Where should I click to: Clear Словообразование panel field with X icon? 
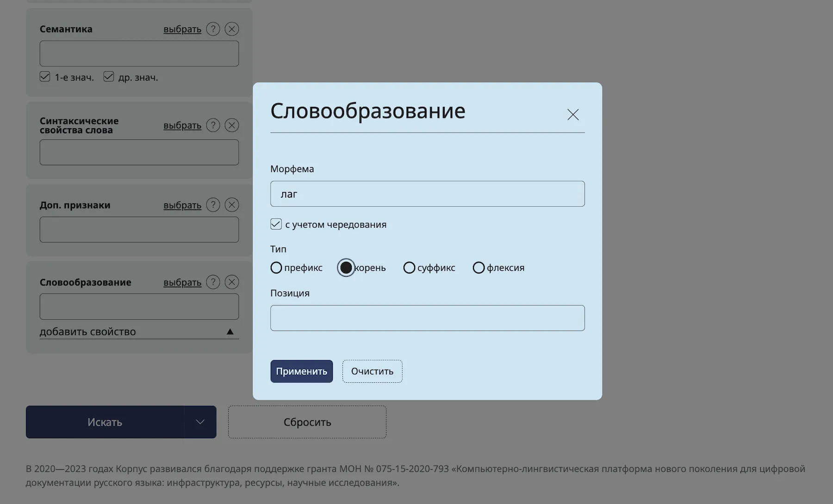click(232, 282)
